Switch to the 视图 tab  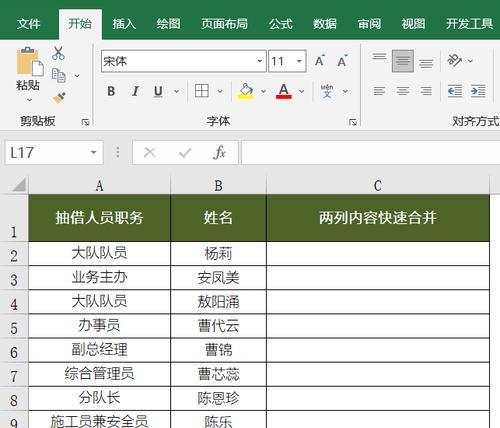coord(413,24)
